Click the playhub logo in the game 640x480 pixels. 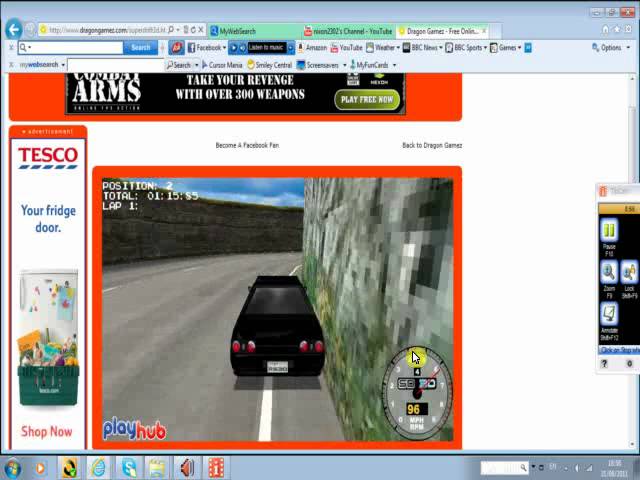(135, 429)
